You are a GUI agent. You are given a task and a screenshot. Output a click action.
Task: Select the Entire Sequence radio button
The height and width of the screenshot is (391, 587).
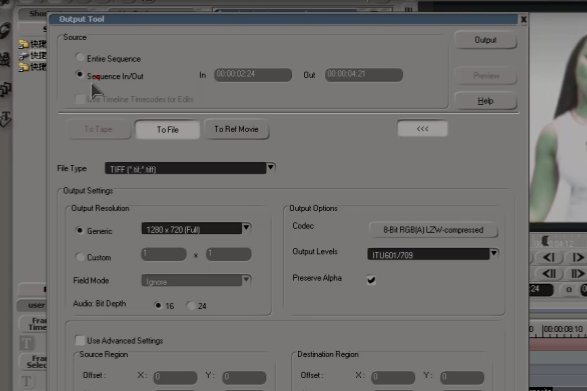coord(80,58)
